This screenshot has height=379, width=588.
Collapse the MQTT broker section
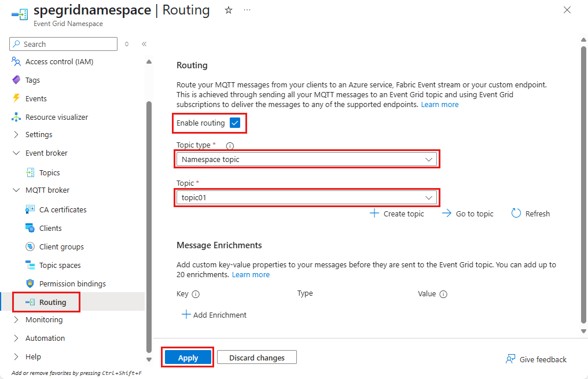(x=16, y=190)
